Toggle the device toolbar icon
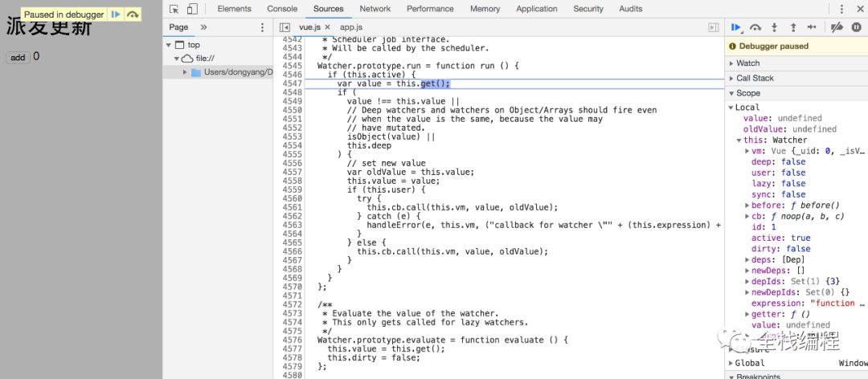868x379 pixels. pyautogui.click(x=192, y=9)
